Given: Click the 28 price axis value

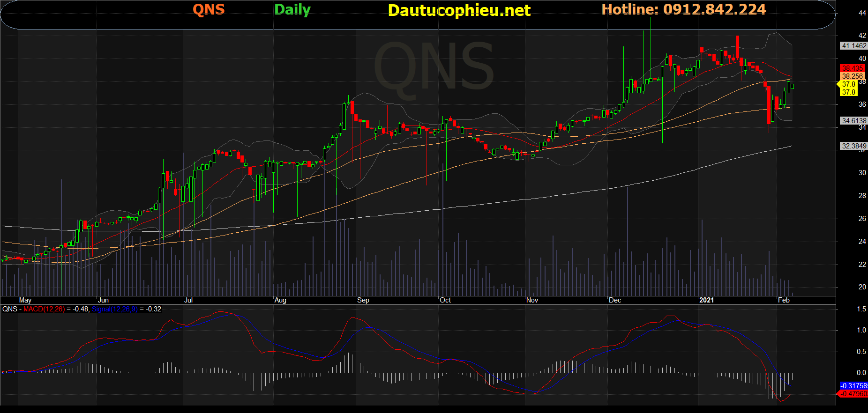Looking at the screenshot, I should click(x=862, y=196).
